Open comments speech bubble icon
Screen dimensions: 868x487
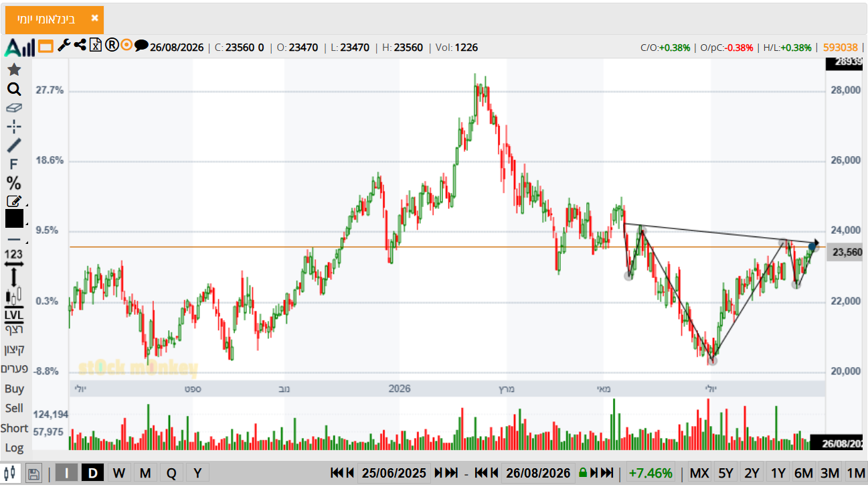tap(141, 46)
